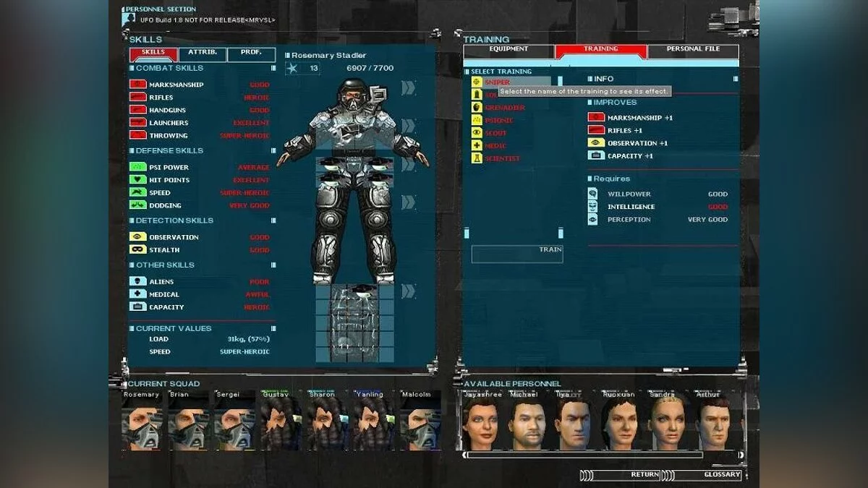Click the Rifles skill icon in Combat Skills

tap(137, 97)
